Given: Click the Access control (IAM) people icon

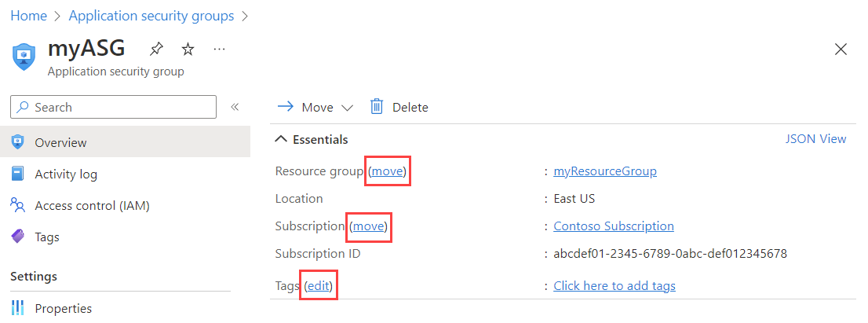Looking at the screenshot, I should point(18,206).
